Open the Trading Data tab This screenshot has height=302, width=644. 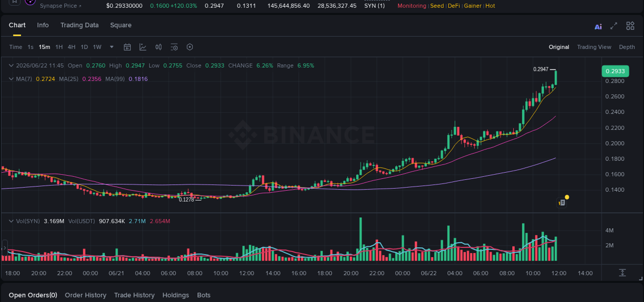point(79,25)
